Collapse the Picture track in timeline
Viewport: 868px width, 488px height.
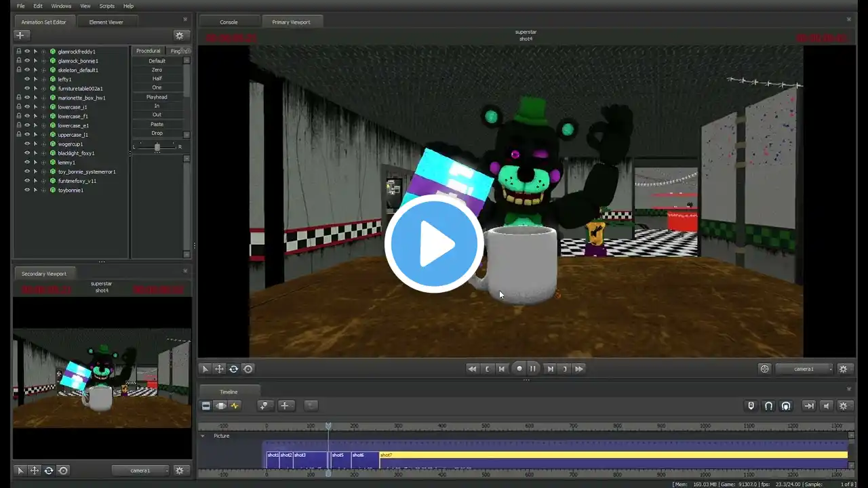click(203, 436)
